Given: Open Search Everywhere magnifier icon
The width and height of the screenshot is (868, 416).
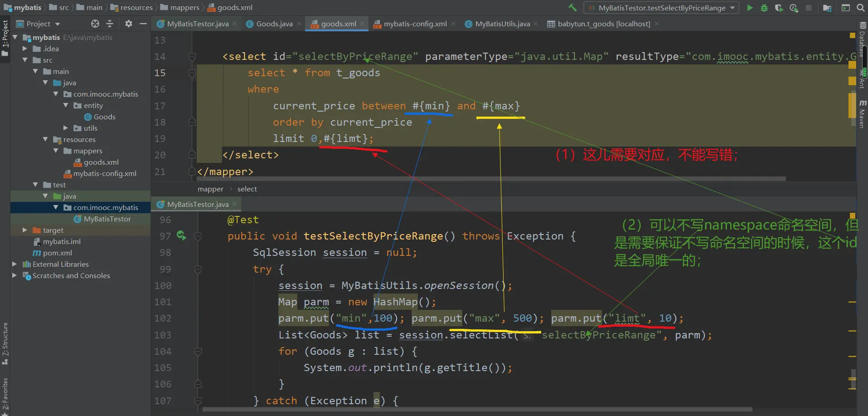Looking at the screenshot, I should pos(860,8).
